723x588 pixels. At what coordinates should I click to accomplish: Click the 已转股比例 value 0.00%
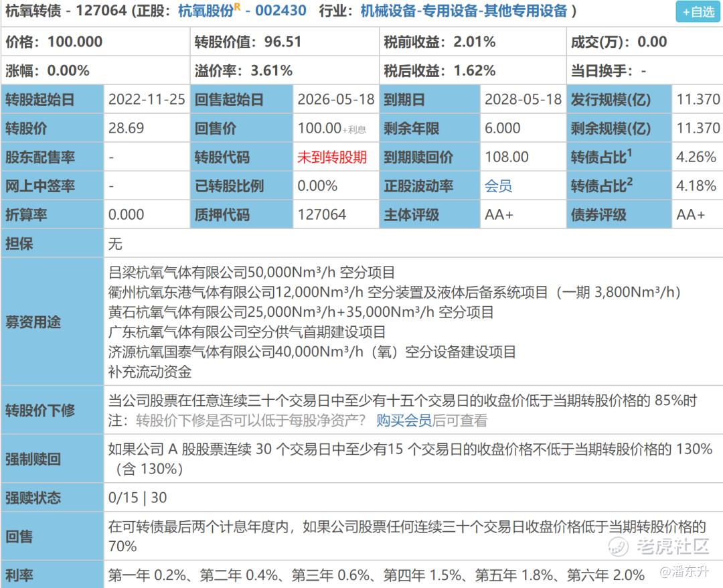[x=317, y=186]
